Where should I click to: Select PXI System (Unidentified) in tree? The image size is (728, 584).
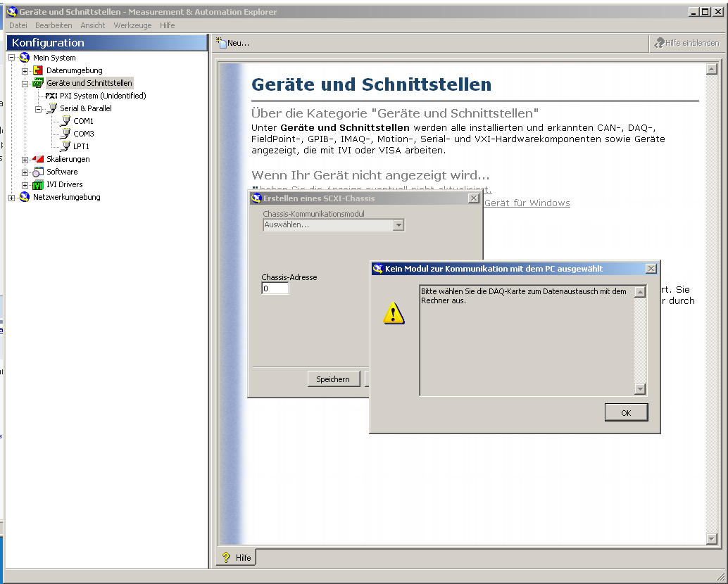[x=103, y=96]
